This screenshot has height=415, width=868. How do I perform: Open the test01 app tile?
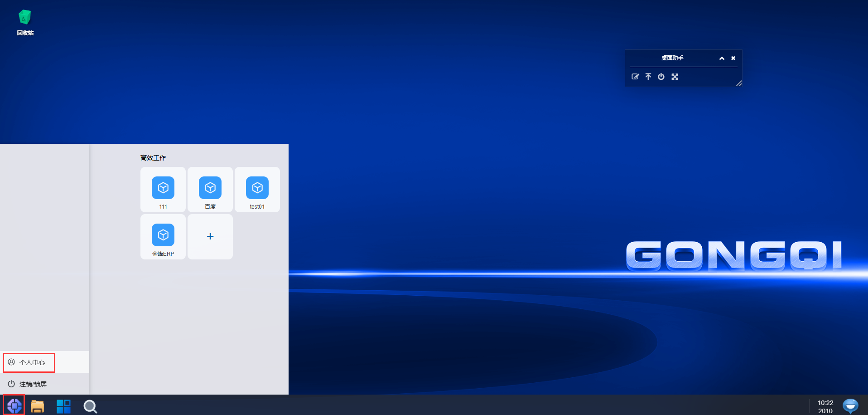(x=257, y=190)
